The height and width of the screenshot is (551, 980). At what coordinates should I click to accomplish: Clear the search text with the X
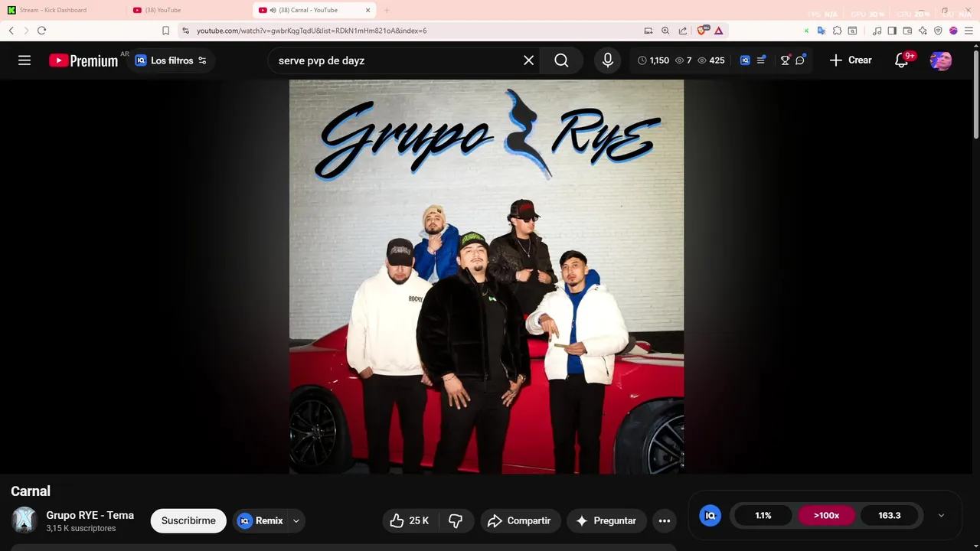(x=528, y=60)
